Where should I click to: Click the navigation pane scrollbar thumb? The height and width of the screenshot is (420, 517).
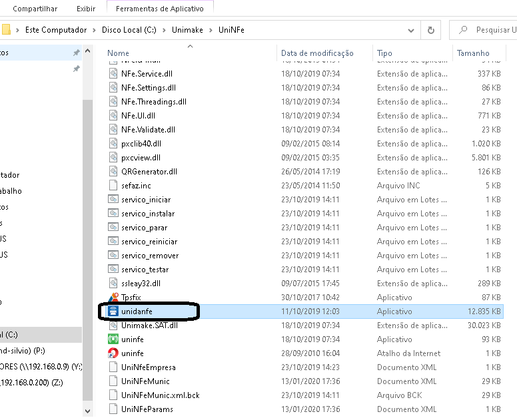click(x=88, y=250)
